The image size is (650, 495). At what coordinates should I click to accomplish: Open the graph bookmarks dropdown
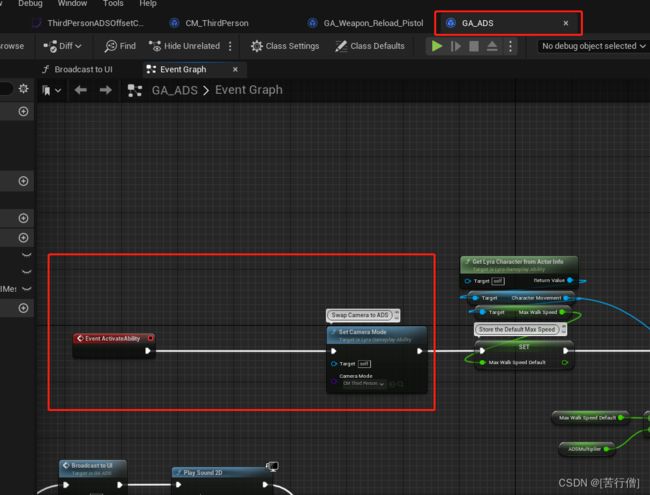pyautogui.click(x=51, y=90)
